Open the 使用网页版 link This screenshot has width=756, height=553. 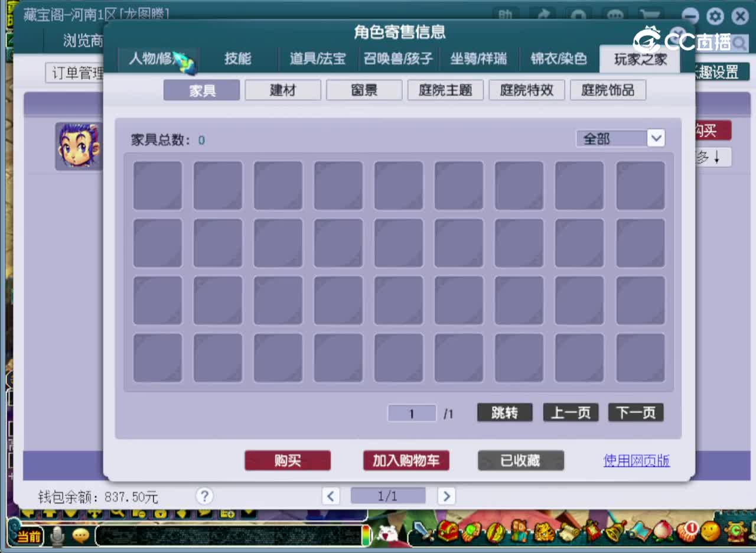pyautogui.click(x=636, y=461)
